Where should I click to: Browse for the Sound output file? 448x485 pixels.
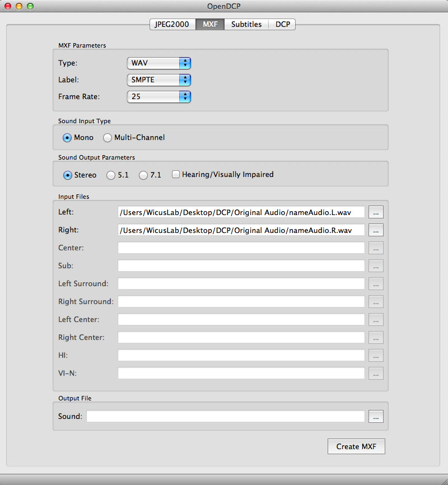pyautogui.click(x=376, y=416)
